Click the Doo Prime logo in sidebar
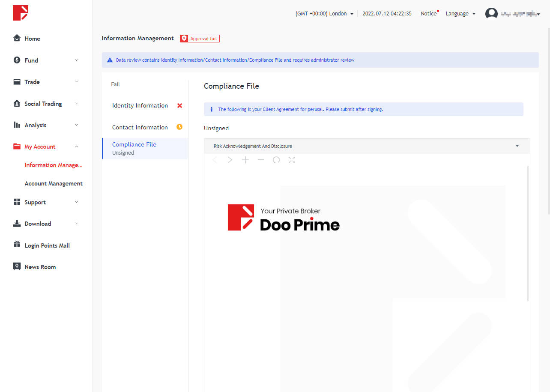The height and width of the screenshot is (392, 550). (x=20, y=13)
